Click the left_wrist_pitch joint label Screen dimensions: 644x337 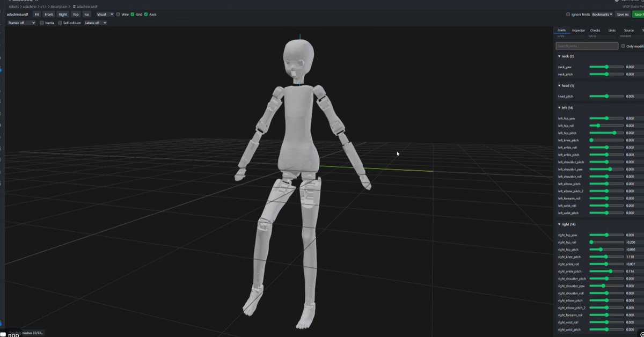569,213
